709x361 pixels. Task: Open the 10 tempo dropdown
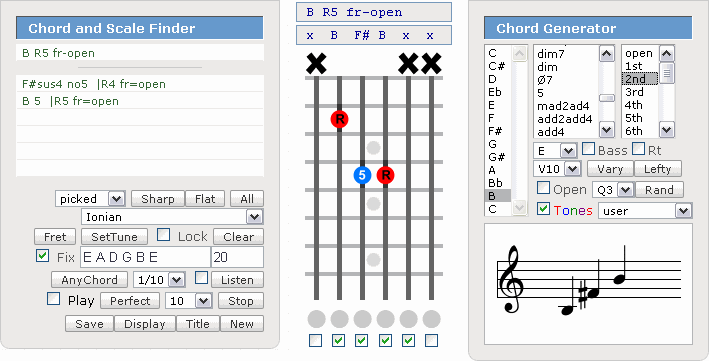[189, 301]
